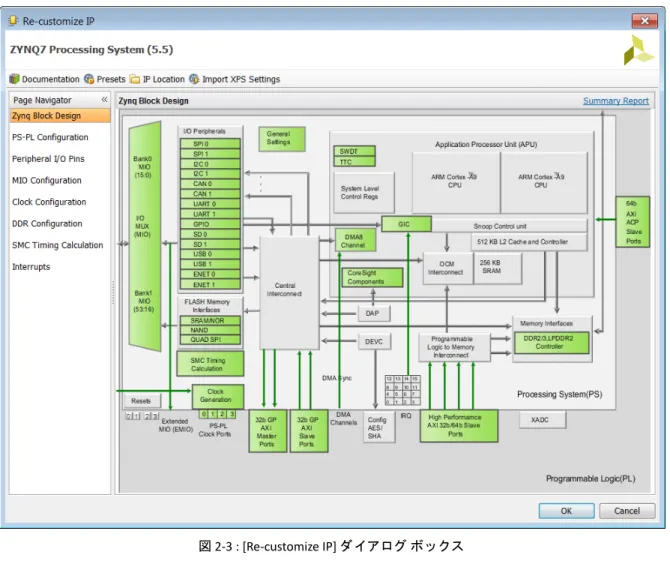670x564 pixels.
Task: Click High Performance AXI Slave Ports block
Action: (459, 426)
